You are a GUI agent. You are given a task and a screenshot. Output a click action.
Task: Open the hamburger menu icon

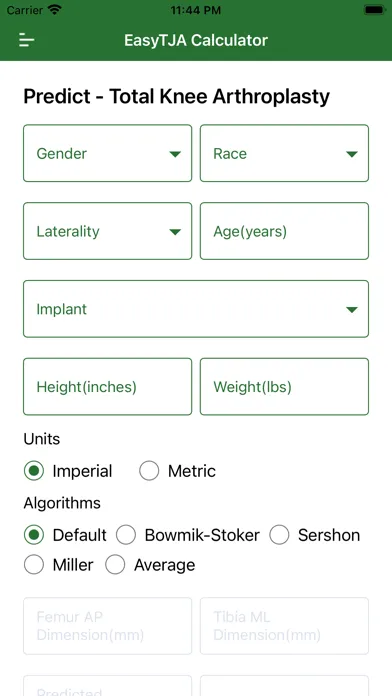[27, 40]
